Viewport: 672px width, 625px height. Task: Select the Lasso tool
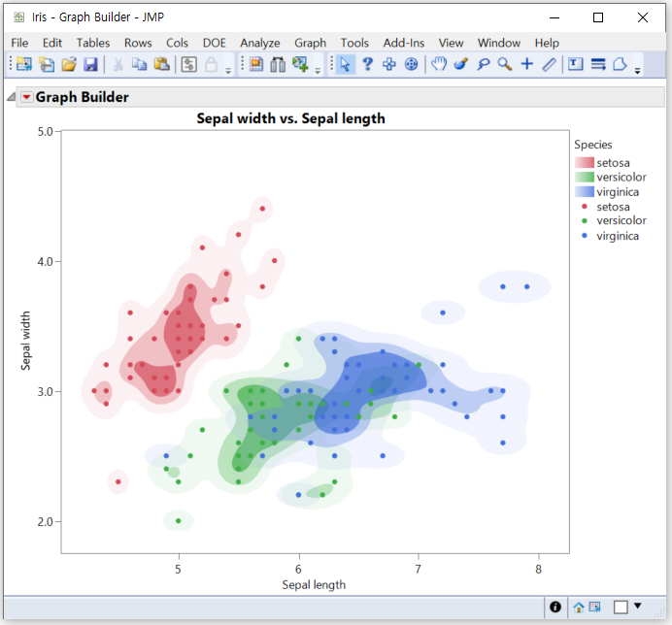coord(483,64)
